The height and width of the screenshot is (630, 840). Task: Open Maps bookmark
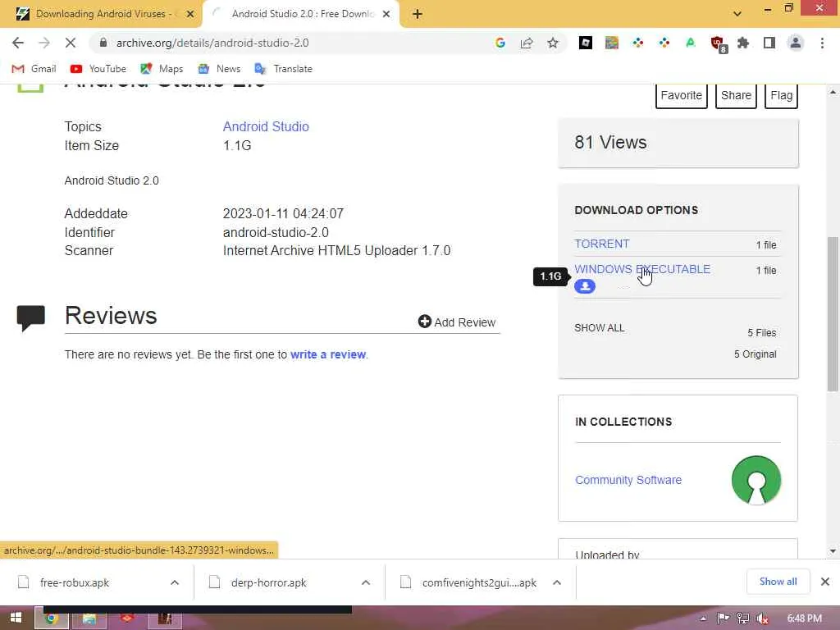[162, 69]
